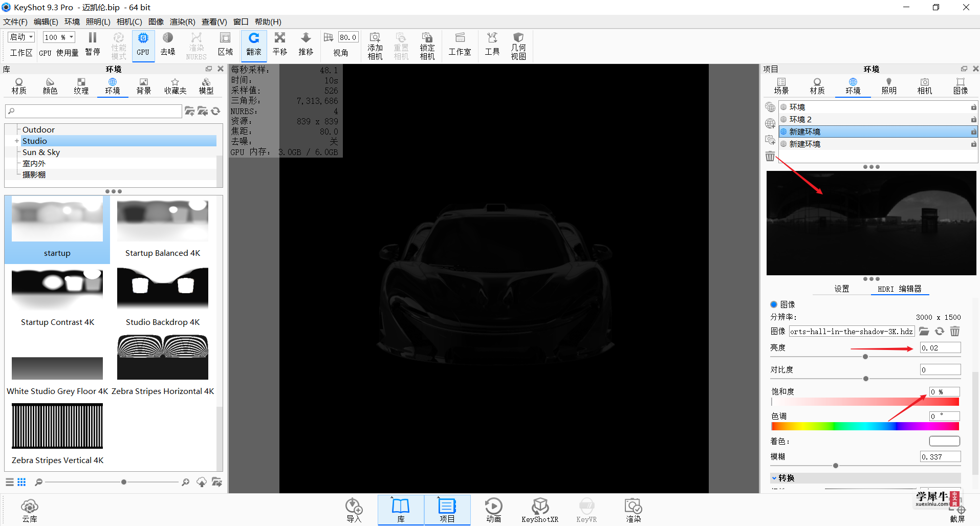
Task: Open HDR image file browse folder icon
Action: 924,332
